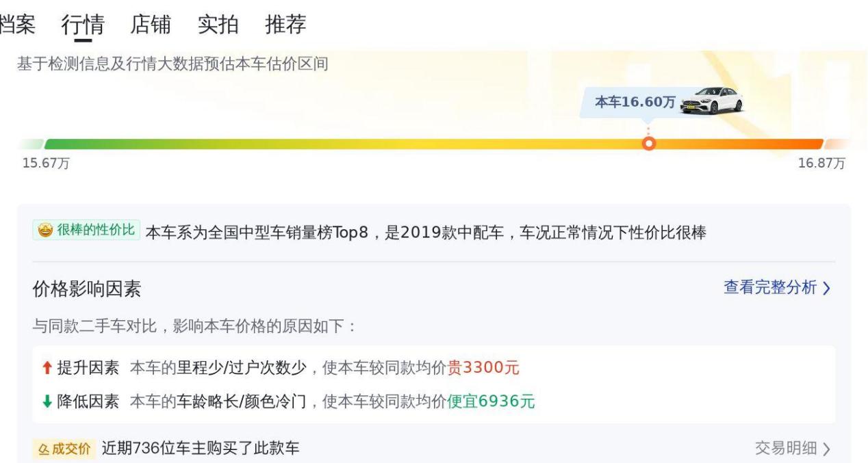Click the red upward arrow icon
The image size is (868, 463).
pos(46,368)
